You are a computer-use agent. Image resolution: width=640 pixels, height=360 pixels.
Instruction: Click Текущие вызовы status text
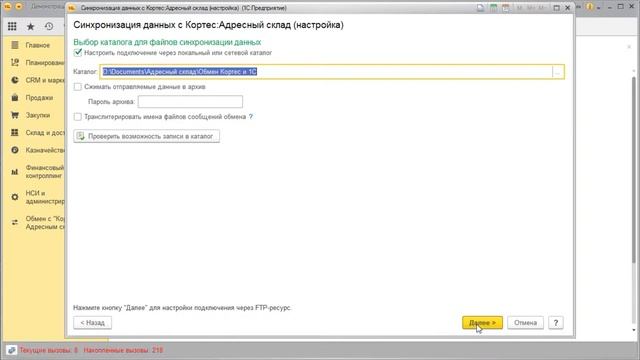[49, 350]
